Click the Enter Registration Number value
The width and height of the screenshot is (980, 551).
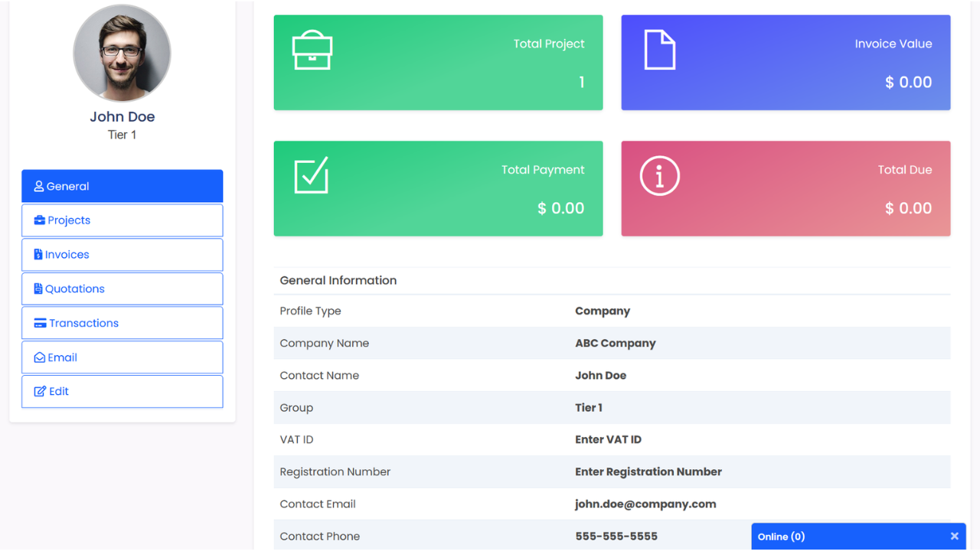[x=648, y=472]
